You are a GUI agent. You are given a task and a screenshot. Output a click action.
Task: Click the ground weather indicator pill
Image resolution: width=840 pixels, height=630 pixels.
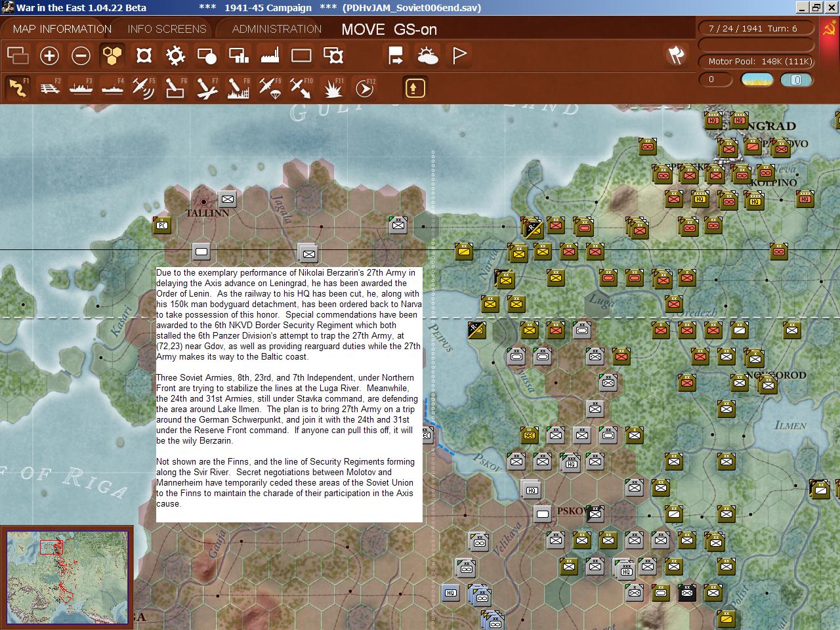tap(757, 79)
